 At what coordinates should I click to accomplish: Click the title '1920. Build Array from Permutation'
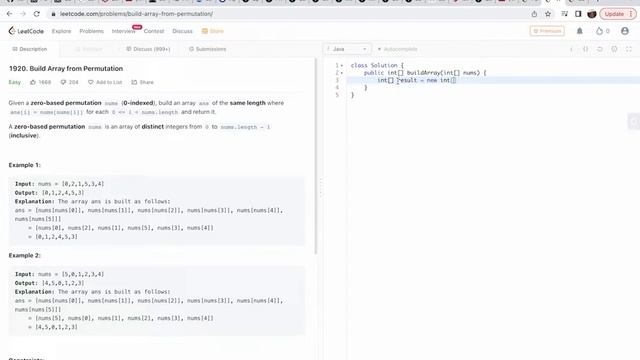[66, 69]
